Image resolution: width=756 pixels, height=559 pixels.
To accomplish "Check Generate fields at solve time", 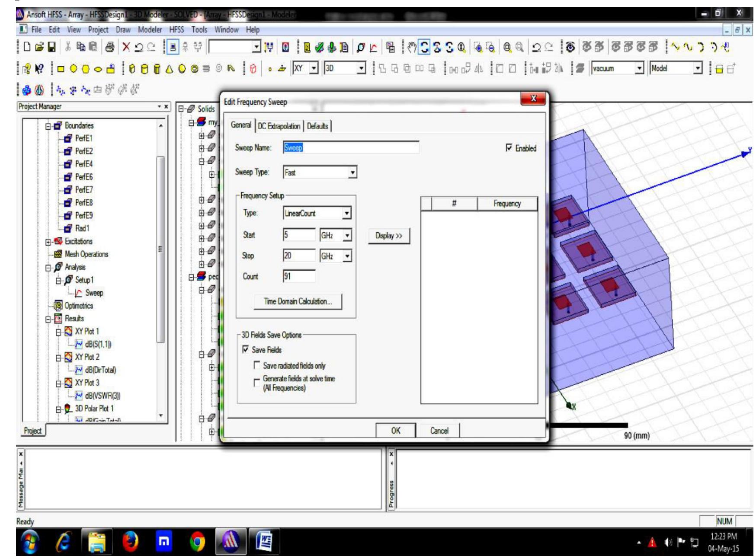I will pyautogui.click(x=257, y=383).
